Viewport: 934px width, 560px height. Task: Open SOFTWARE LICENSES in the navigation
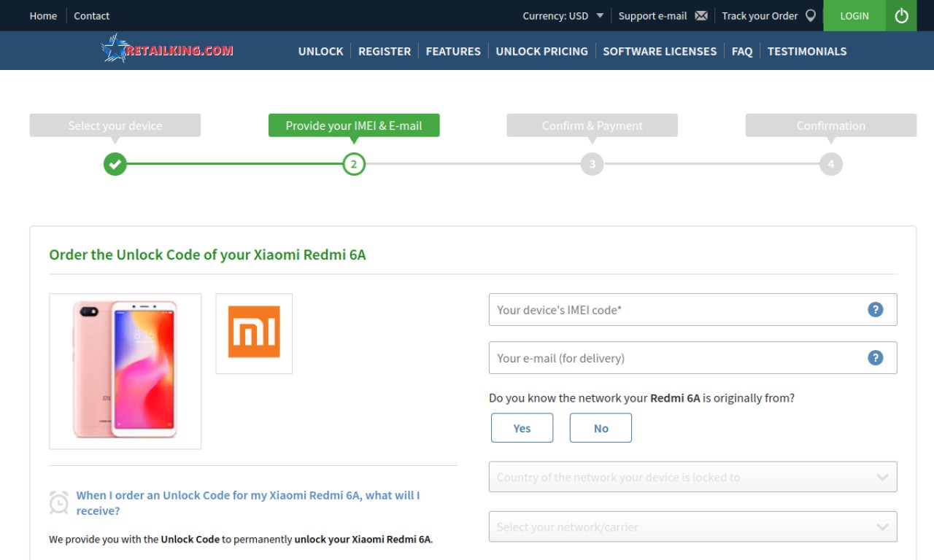click(x=660, y=51)
